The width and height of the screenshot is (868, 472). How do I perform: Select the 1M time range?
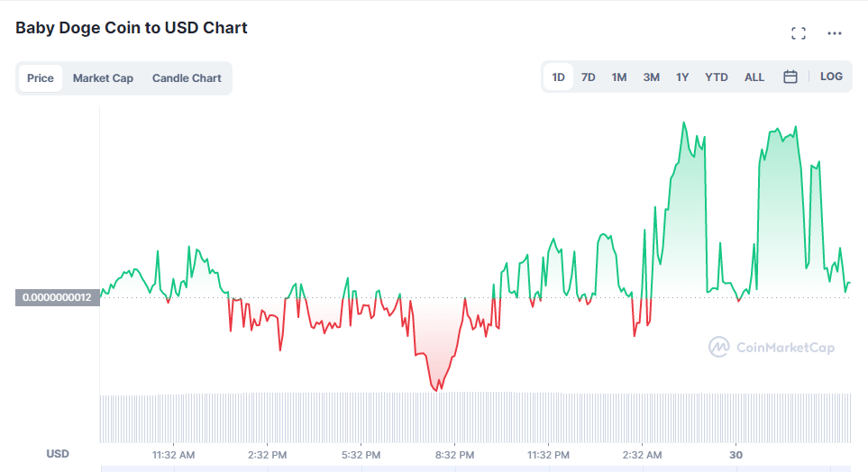619,77
